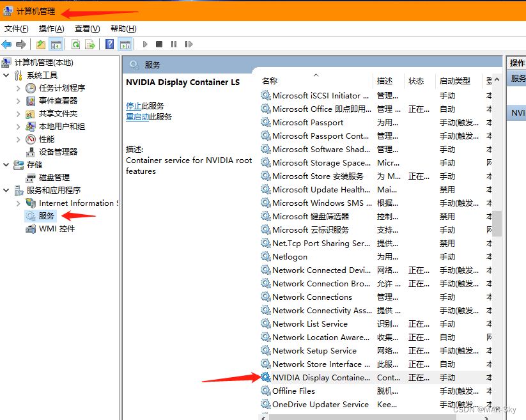The image size is (526, 420).
Task: Open the 帮助(H) menu
Action: [123, 29]
